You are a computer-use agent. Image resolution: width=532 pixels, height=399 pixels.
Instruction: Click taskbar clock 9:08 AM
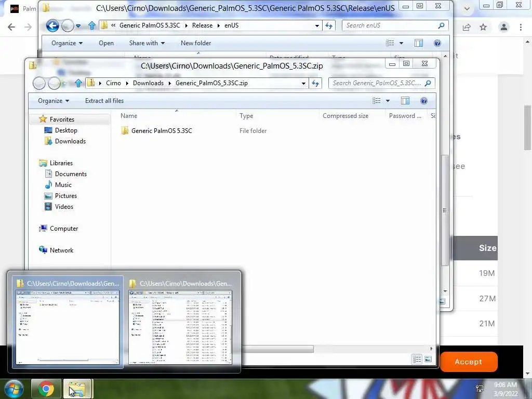pyautogui.click(x=506, y=389)
